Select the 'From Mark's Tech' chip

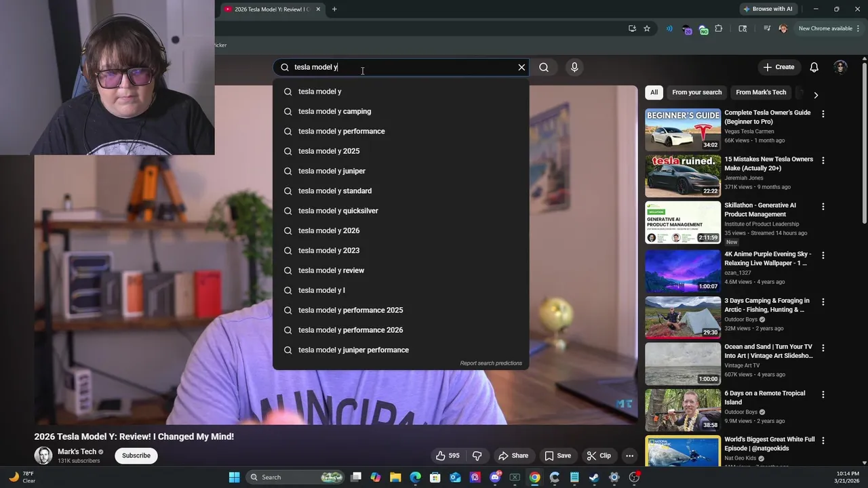pyautogui.click(x=761, y=92)
